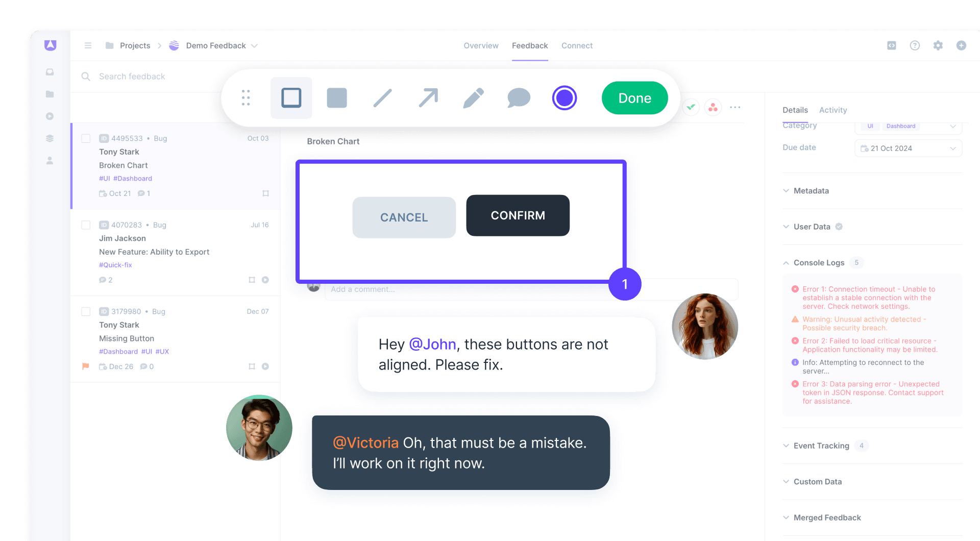Click the CONFIRM button in the annotation

[517, 215]
